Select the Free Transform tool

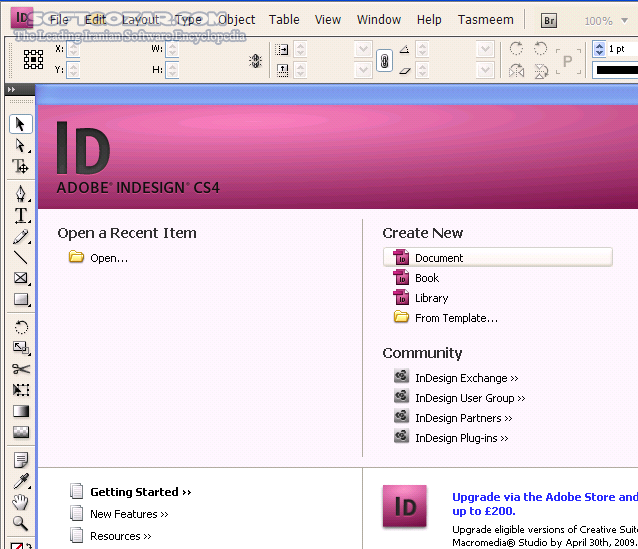point(20,390)
